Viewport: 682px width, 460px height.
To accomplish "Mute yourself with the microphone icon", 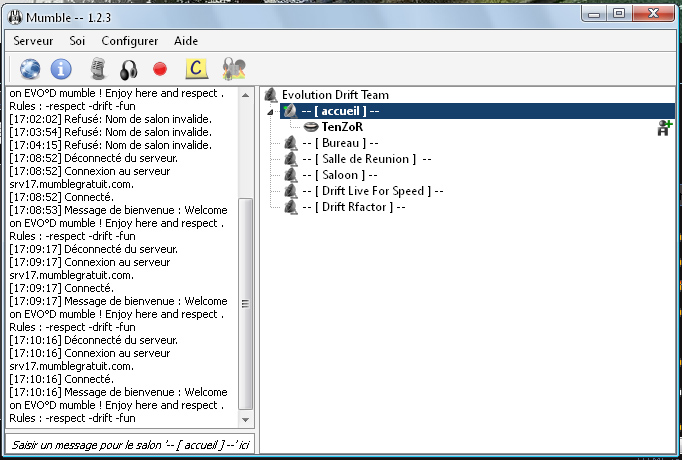I will 98,69.
